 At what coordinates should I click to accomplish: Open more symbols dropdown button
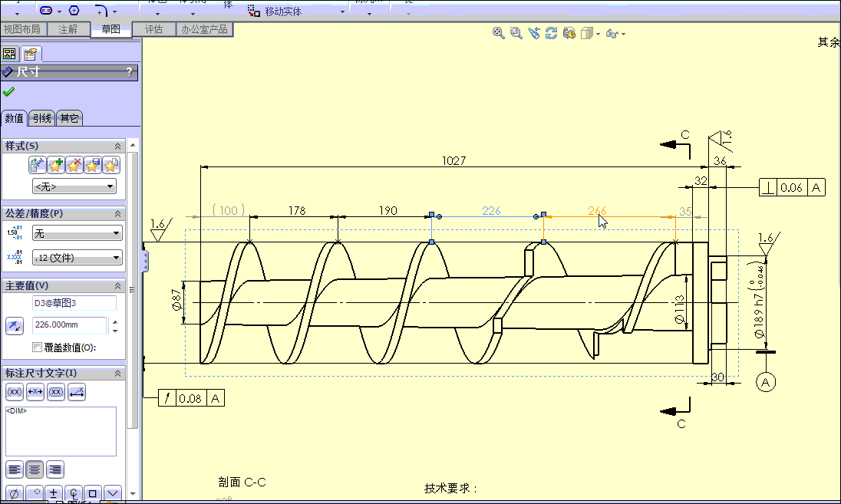112,492
